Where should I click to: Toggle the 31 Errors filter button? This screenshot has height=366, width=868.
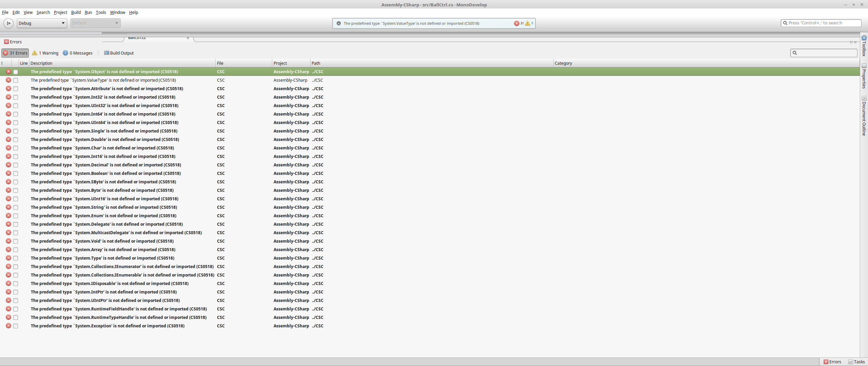coord(15,53)
